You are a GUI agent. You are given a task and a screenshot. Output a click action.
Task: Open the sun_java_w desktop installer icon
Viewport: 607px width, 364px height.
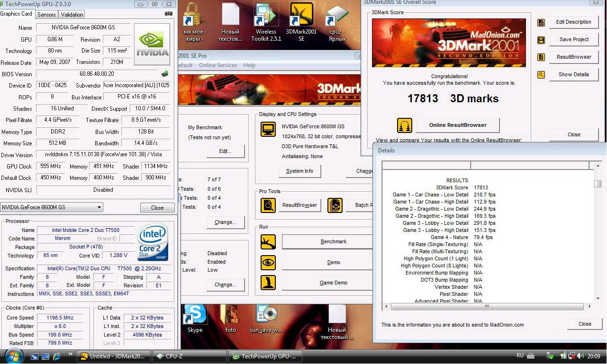click(266, 319)
